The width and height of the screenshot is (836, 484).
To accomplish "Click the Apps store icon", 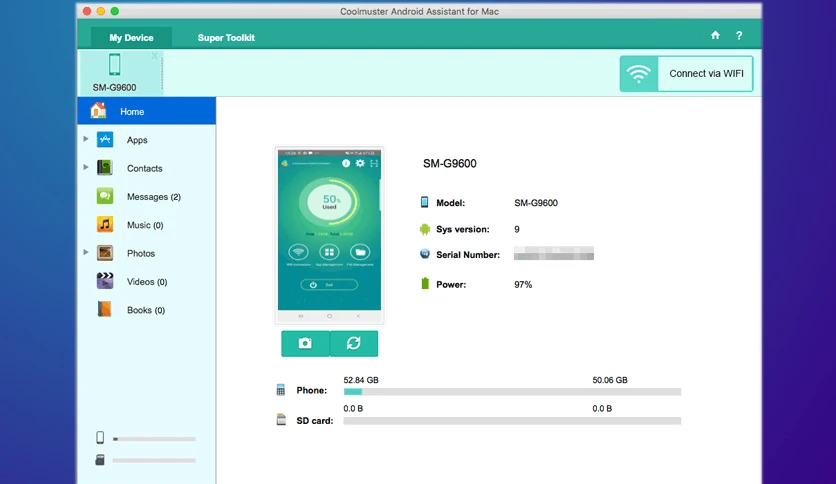I will [104, 140].
